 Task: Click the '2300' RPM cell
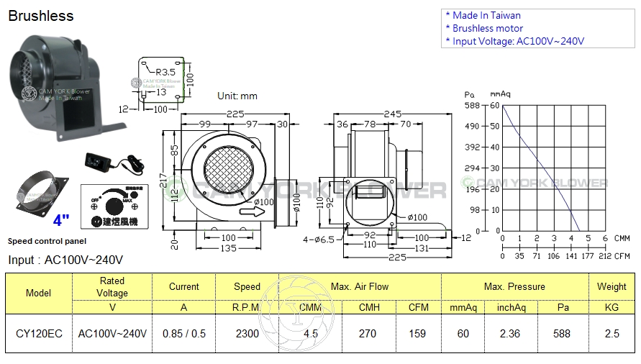tap(247, 334)
